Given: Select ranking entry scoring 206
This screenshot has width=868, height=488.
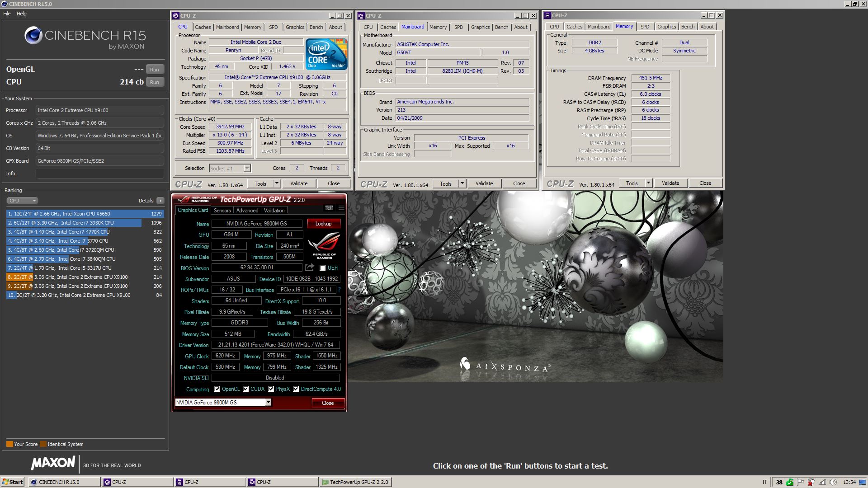Looking at the screenshot, I should point(85,286).
